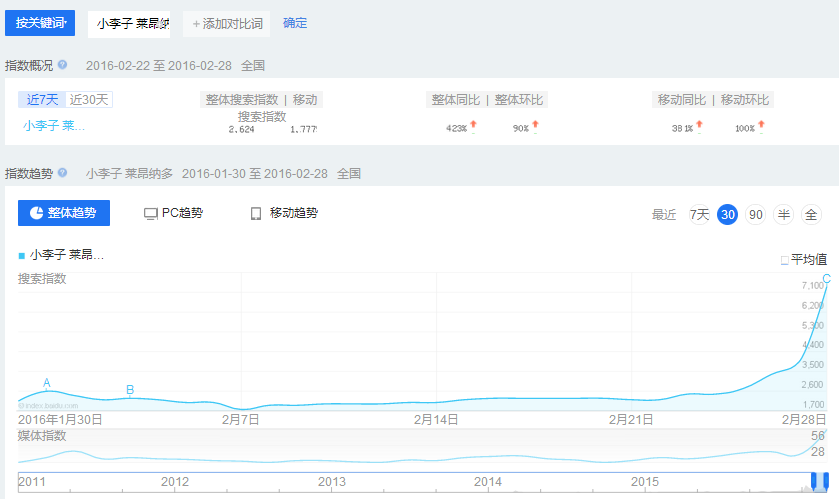Click the red up arrow beside 423%
This screenshot has width=839, height=499.
tap(474, 126)
